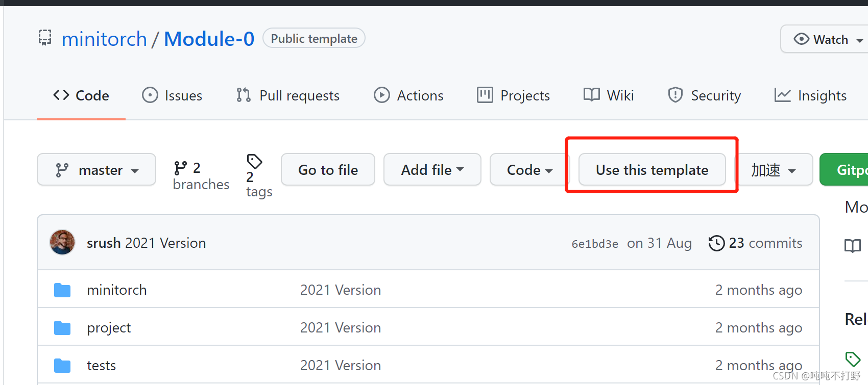The height and width of the screenshot is (385, 868).
Task: Click the green Gitpod button
Action: (x=844, y=169)
